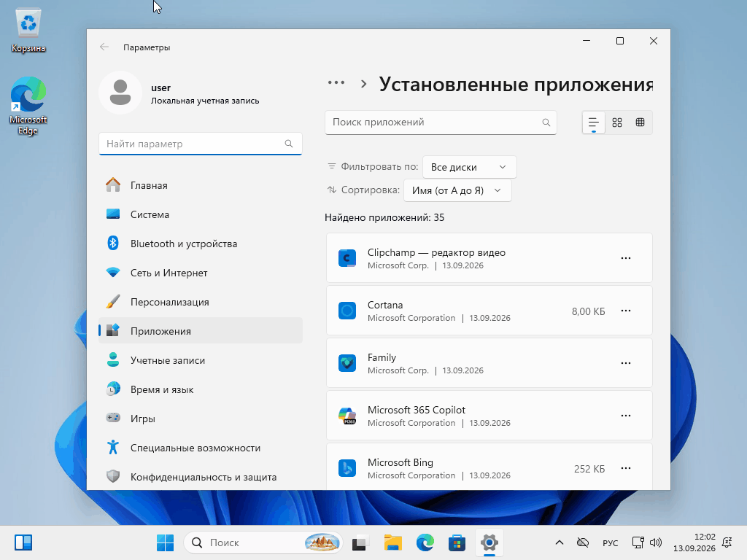Open Microsoft Store from the taskbar
This screenshot has width=747, height=560.
[x=457, y=542]
